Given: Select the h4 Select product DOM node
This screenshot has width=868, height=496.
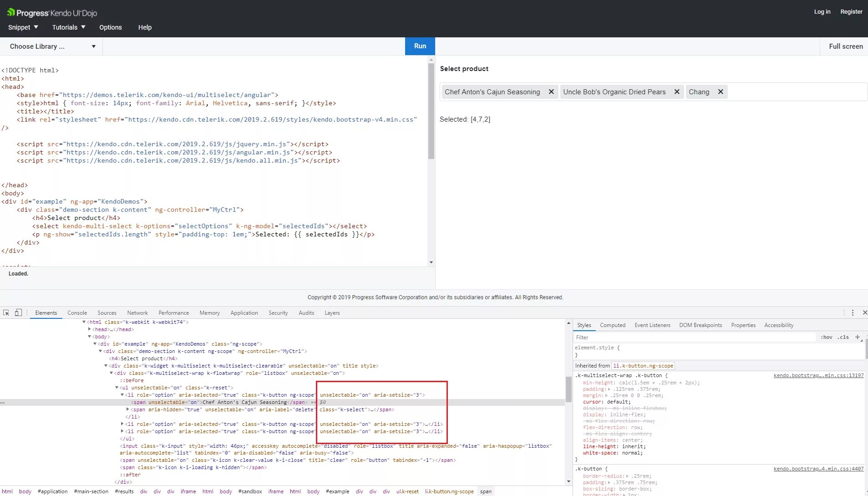Looking at the screenshot, I should pyautogui.click(x=143, y=359).
